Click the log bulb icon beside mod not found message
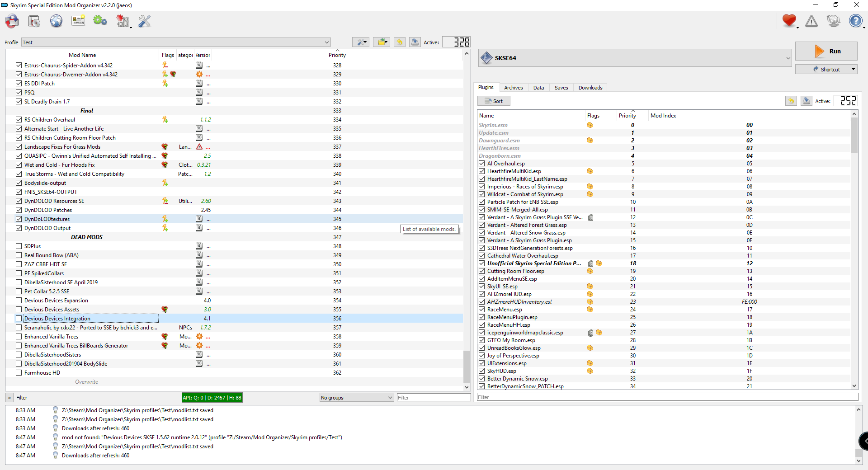868x470 pixels. (55, 437)
